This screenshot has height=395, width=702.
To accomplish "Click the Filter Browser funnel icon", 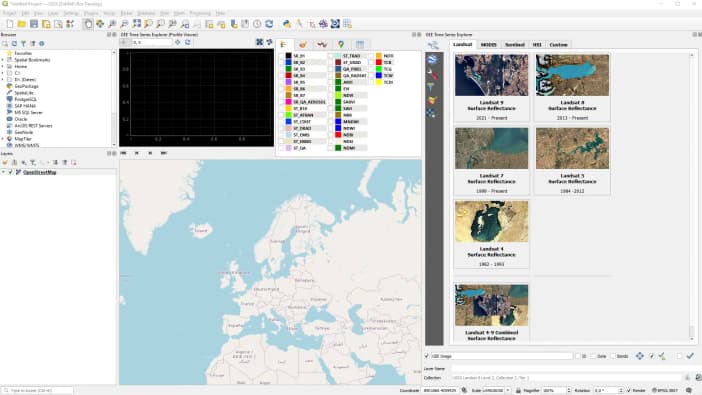I will 23,44.
